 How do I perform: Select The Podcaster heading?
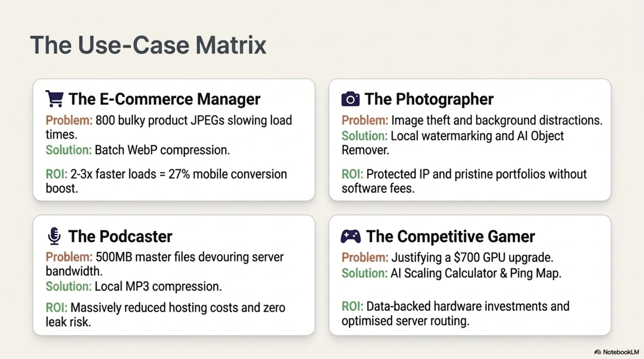120,236
